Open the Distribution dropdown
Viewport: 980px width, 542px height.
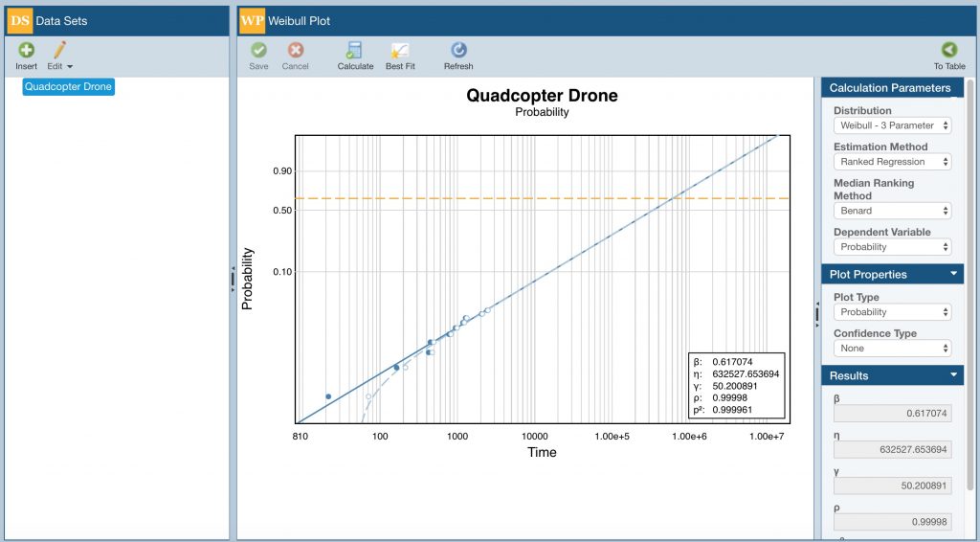coord(893,125)
